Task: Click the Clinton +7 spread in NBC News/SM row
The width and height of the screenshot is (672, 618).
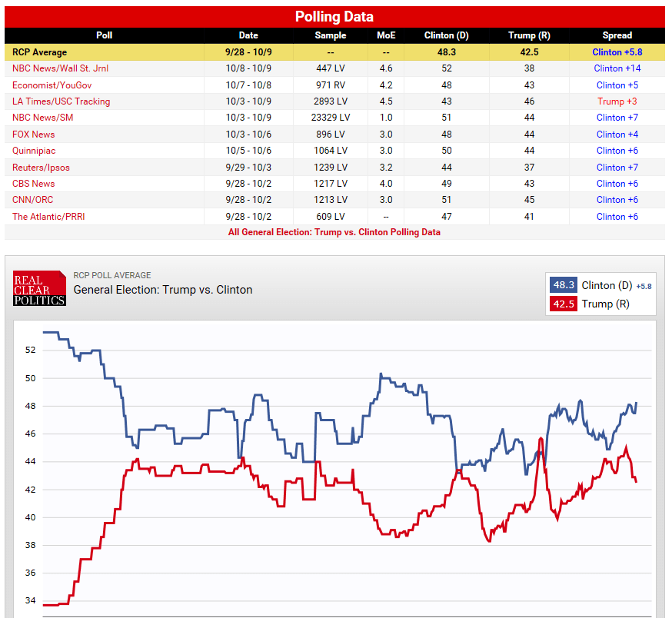Action: pyautogui.click(x=617, y=118)
